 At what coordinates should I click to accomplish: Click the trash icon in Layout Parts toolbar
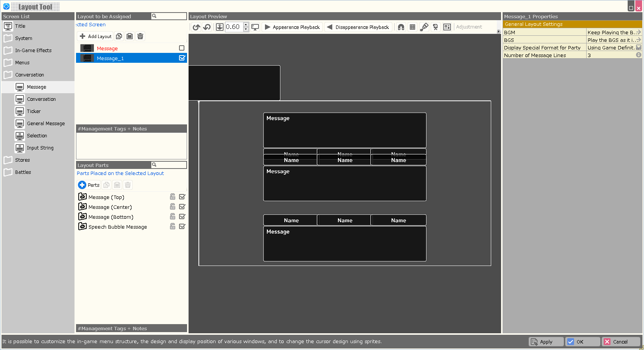click(x=128, y=185)
